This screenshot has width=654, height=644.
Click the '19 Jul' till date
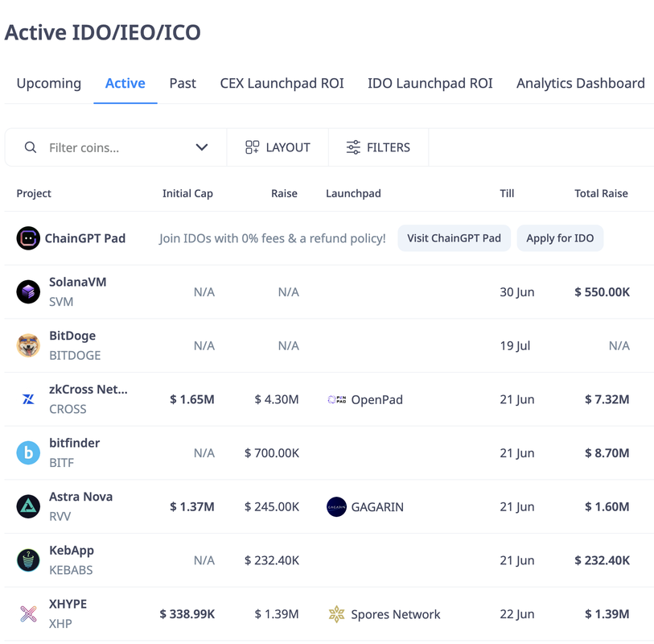tap(515, 345)
